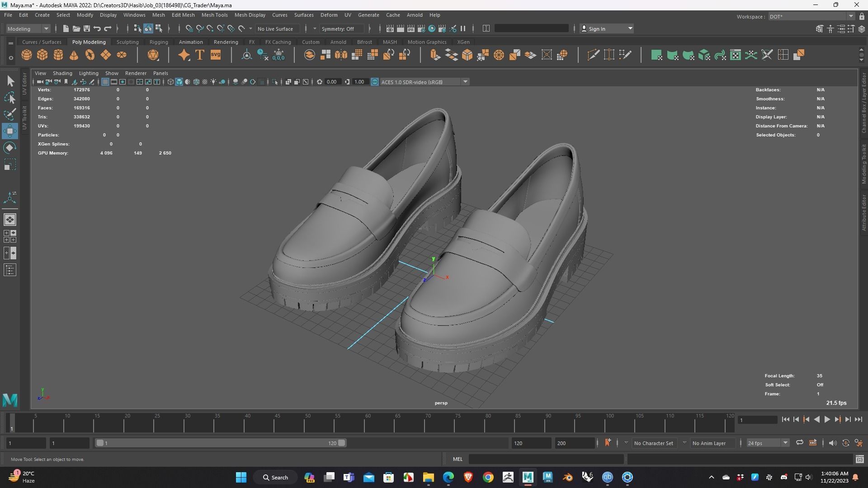Click the timeline range slider bar
This screenshot has width=868, height=488.
pyautogui.click(x=221, y=443)
